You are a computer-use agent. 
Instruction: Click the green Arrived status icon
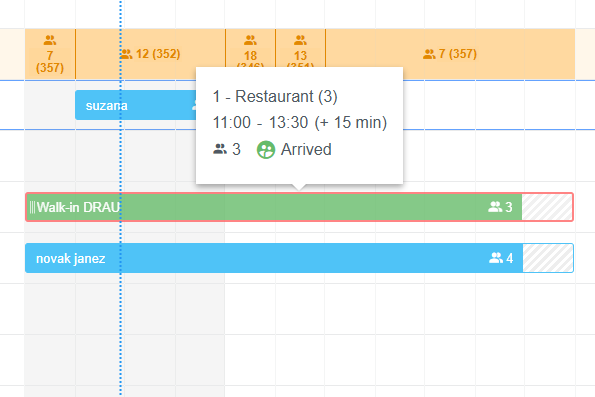(266, 150)
